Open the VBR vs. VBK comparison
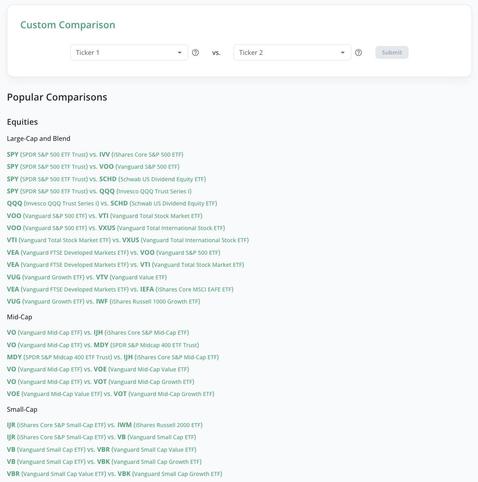Viewport: 478px width, 482px height. pos(114,474)
